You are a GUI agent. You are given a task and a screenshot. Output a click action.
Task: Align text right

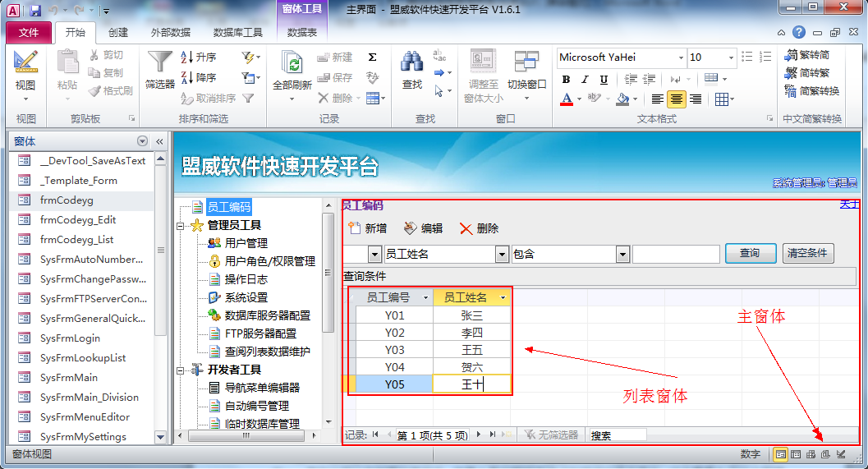click(696, 99)
